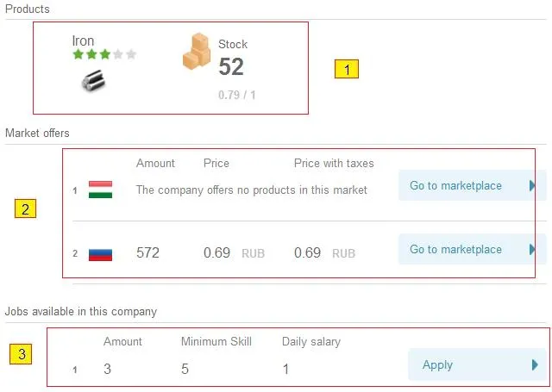The width and height of the screenshot is (552, 392).
Task: Click the Daily salary column header
Action: [x=310, y=341]
